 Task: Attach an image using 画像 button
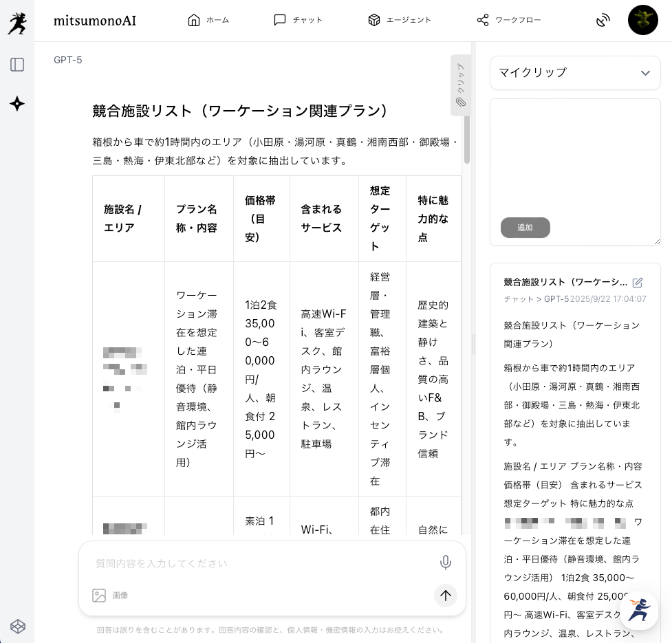(x=111, y=596)
